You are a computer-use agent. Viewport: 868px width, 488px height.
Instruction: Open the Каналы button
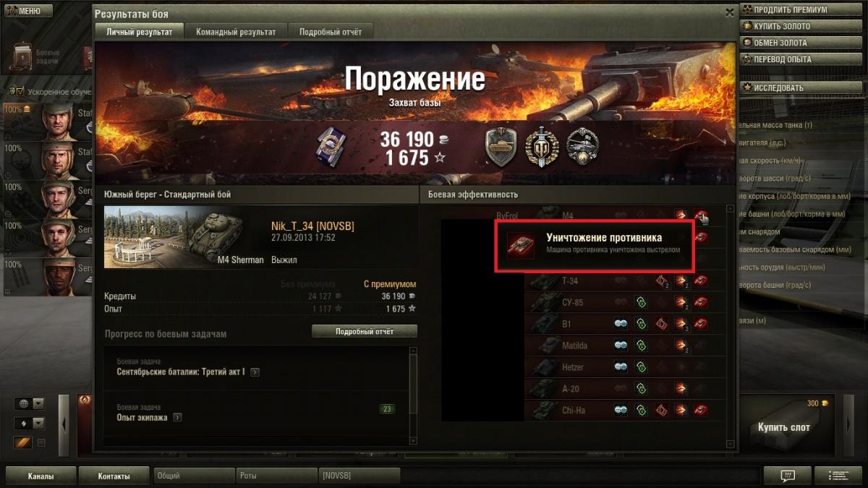tap(41, 476)
